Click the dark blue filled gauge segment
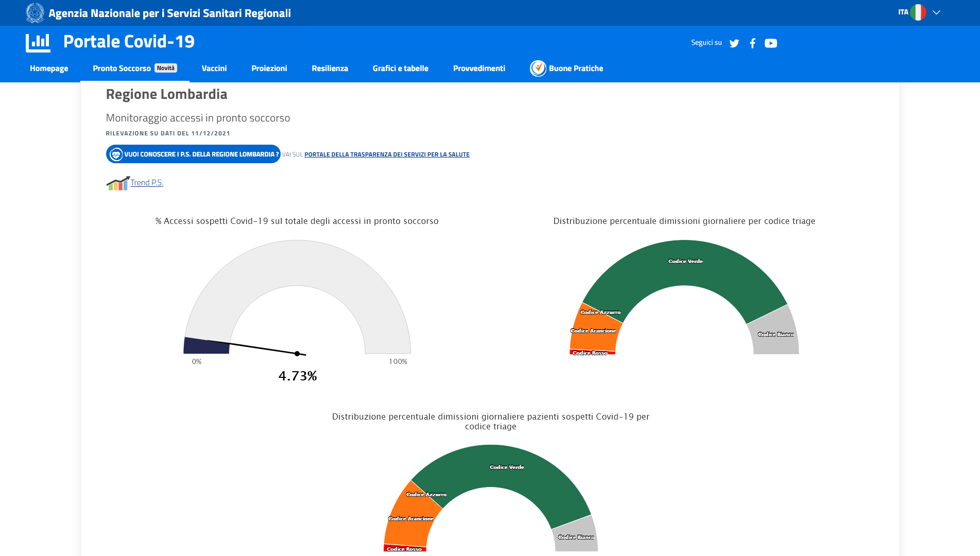This screenshot has height=556, width=980. 207,346
